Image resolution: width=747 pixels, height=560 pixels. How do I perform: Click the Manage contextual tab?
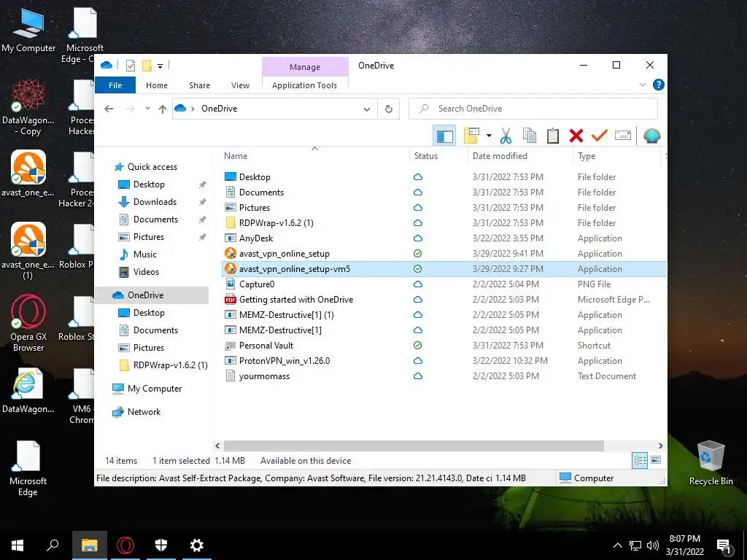click(x=305, y=67)
